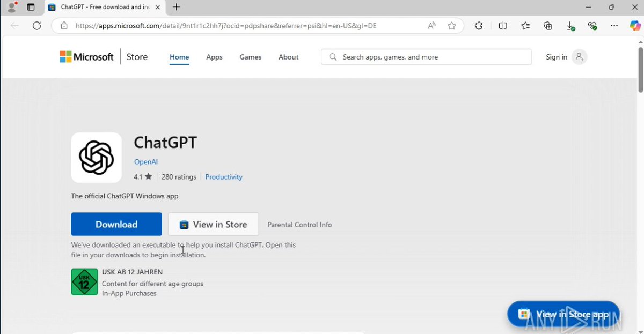Screen dimensions: 644x334
Task: Click the Microsoft logo
Action: [x=87, y=57]
